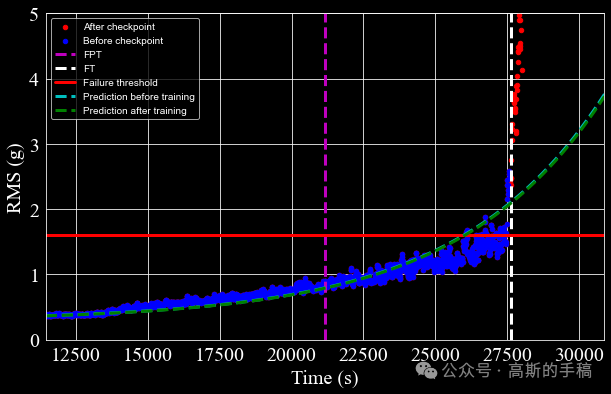Click the y-axis tick label 3

(35, 145)
